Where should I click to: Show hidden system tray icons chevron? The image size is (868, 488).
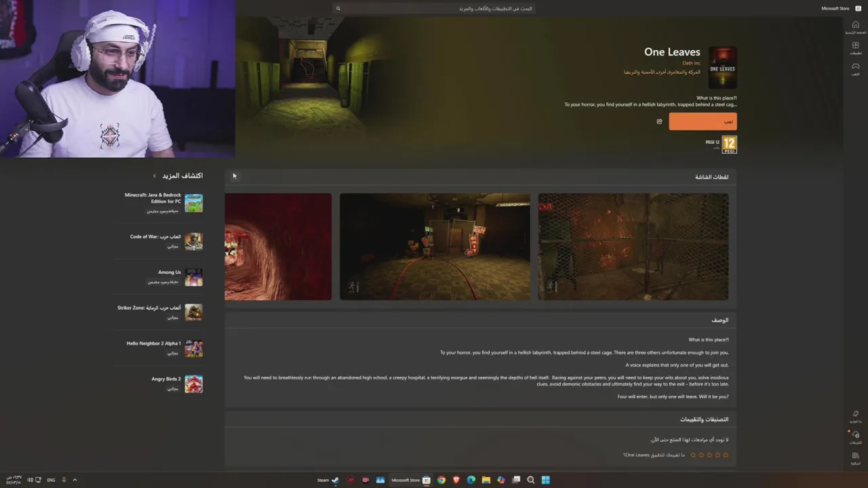tap(75, 480)
